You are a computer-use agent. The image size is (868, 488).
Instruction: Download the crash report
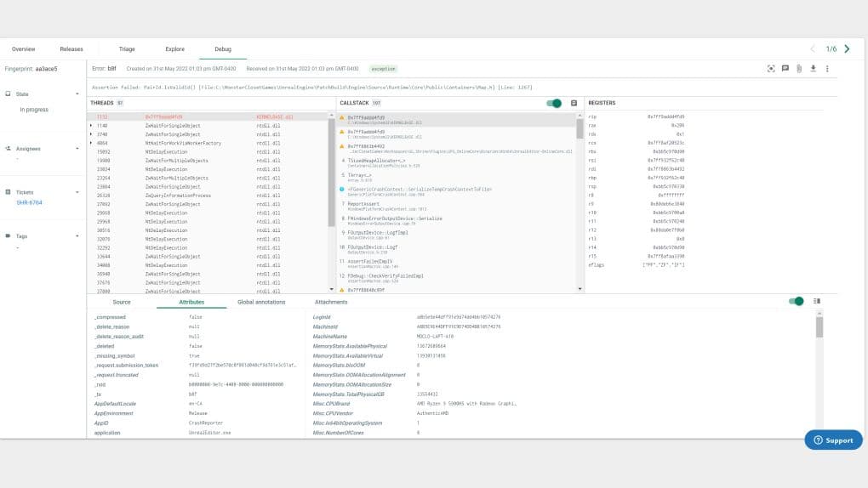coord(814,69)
